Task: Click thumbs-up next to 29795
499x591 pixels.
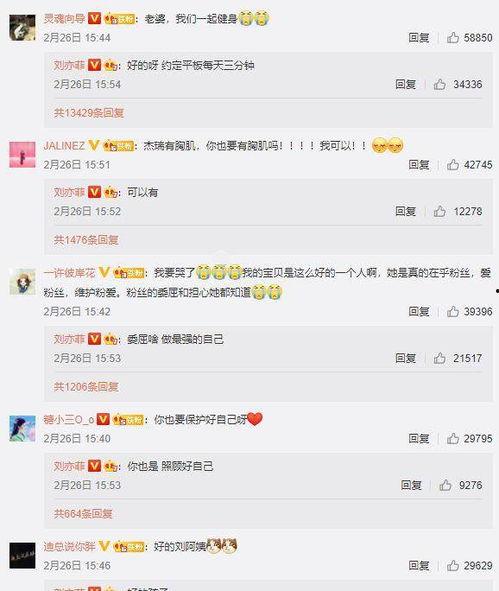Action: coord(453,438)
